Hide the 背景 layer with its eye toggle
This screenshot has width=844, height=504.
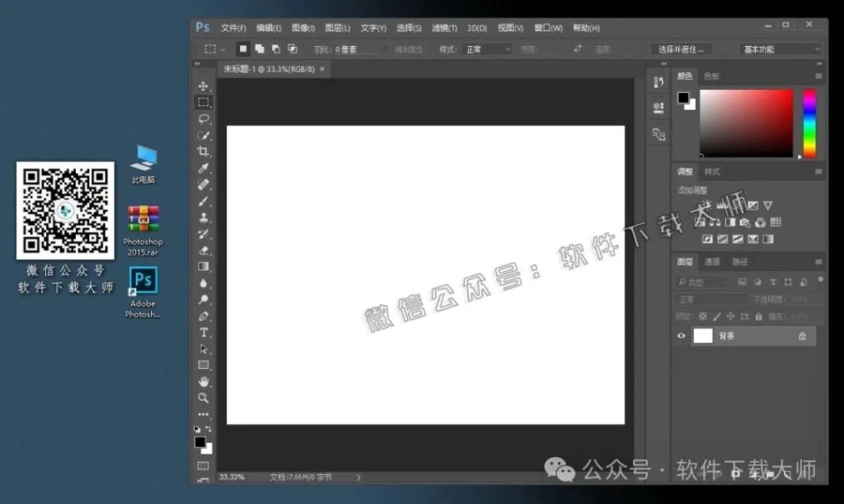tap(682, 335)
